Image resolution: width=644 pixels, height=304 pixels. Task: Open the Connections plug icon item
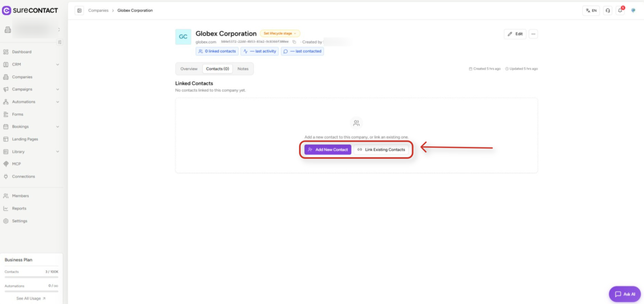point(6,176)
